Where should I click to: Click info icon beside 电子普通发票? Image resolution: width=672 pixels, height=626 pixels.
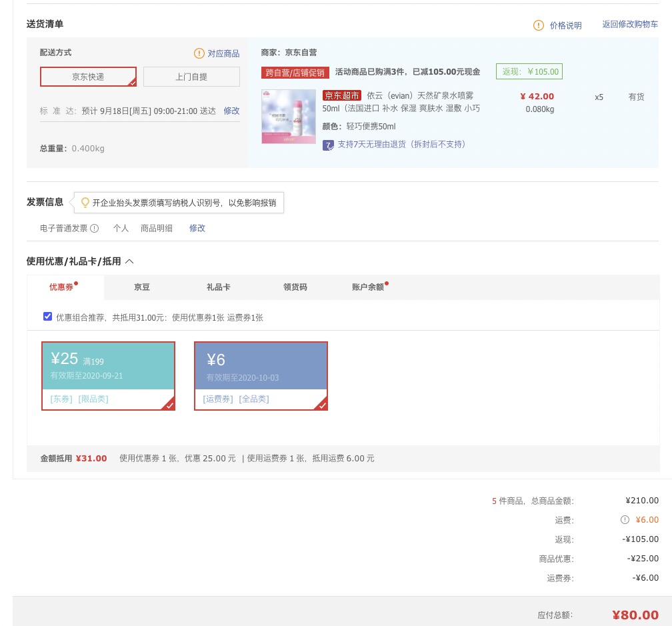tap(94, 229)
